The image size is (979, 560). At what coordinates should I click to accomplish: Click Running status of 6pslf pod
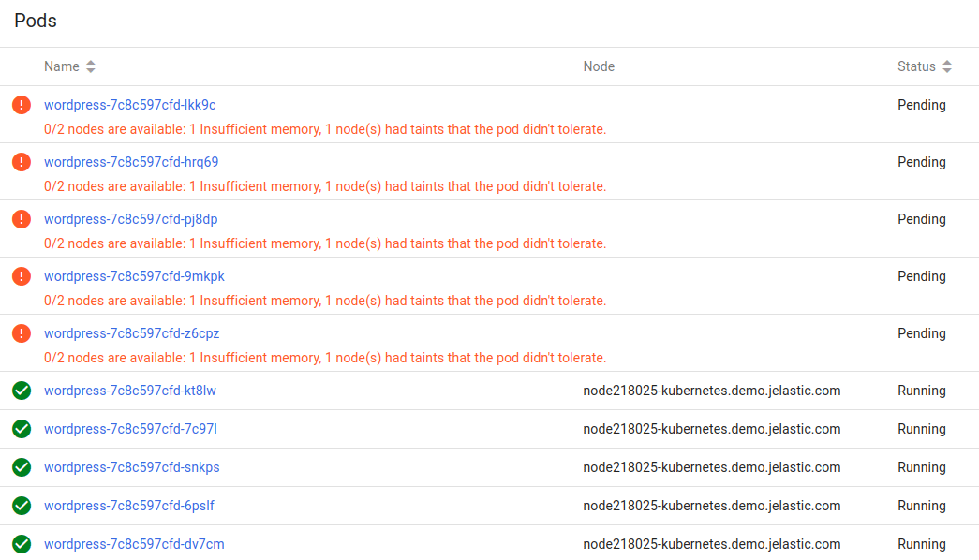922,506
